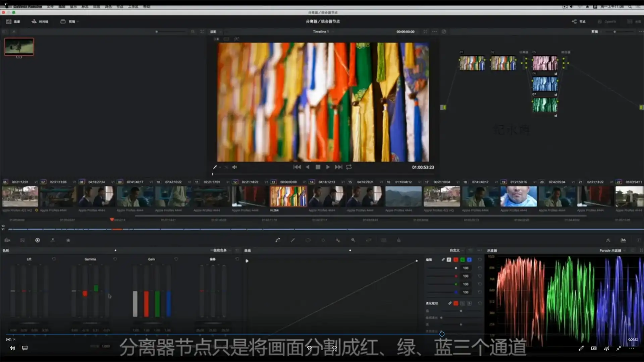Mute viewer audio with the speaker icon
This screenshot has width=644, height=362.
[234, 167]
